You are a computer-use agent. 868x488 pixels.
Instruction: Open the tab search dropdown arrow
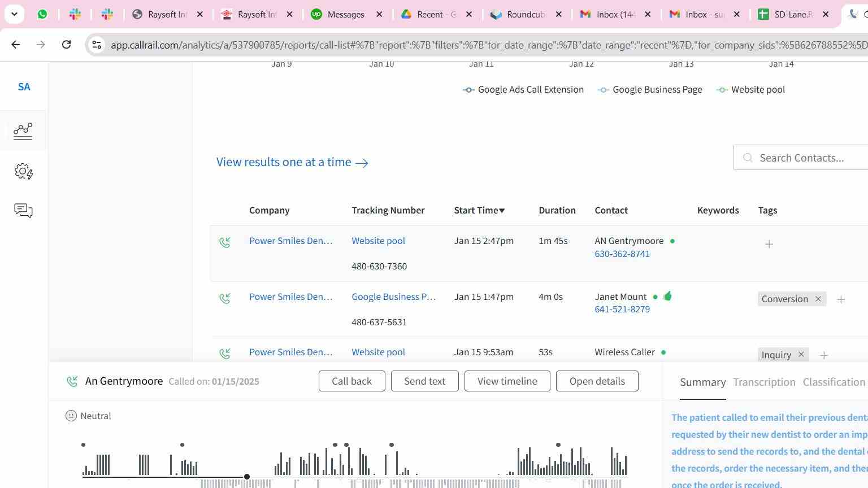point(14,14)
